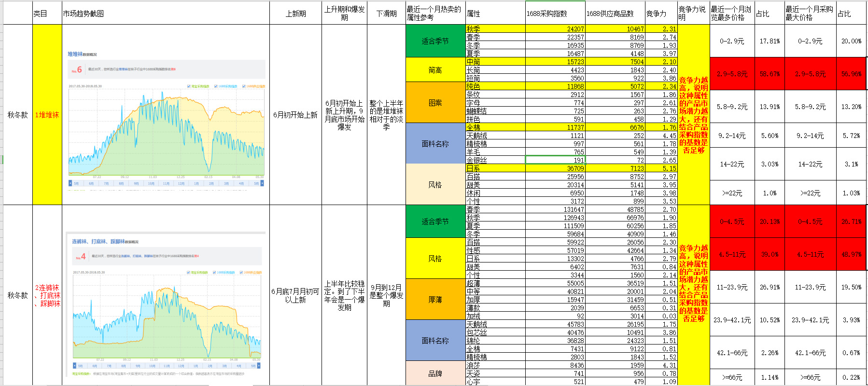
Task: Click the selected cell containing 191
Action: 555,160
